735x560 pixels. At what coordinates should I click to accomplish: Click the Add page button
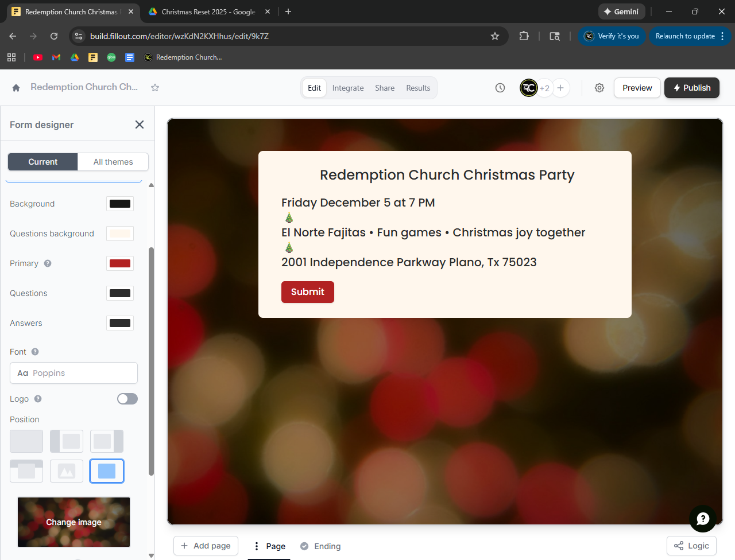[206, 546]
